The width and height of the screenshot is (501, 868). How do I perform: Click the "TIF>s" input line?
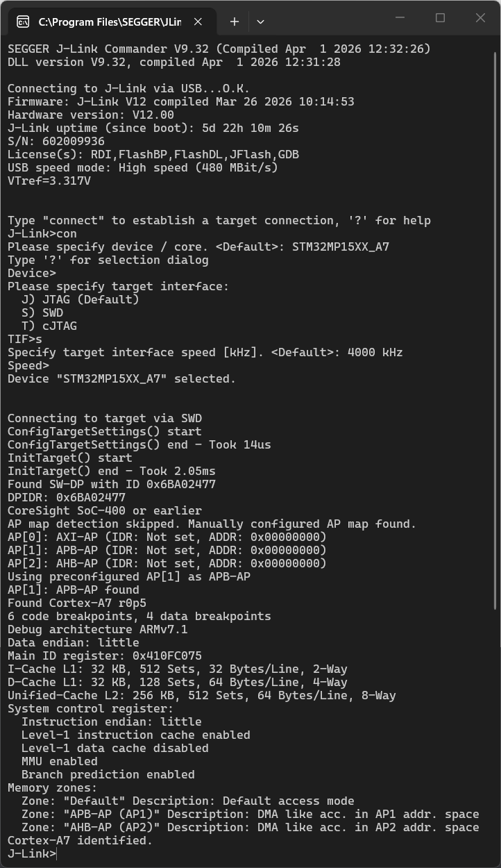point(25,339)
